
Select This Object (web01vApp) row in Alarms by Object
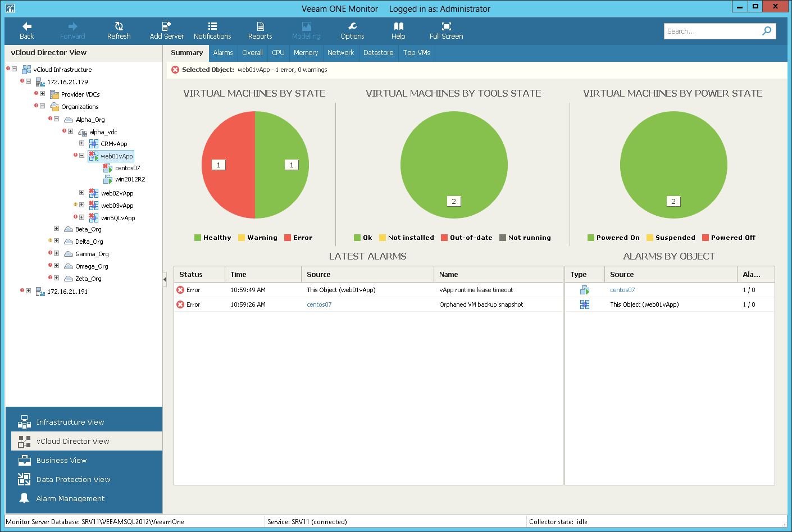point(670,304)
